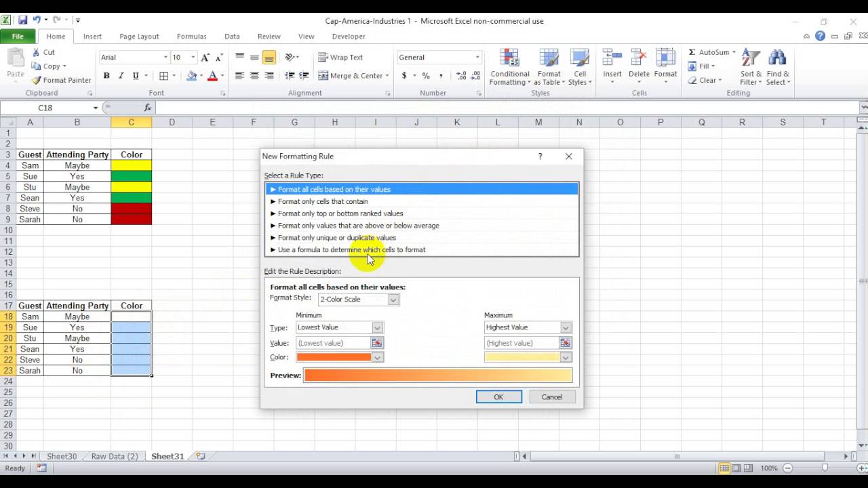Open the orange Minimum color picker
This screenshot has height=488, width=868.
point(339,357)
